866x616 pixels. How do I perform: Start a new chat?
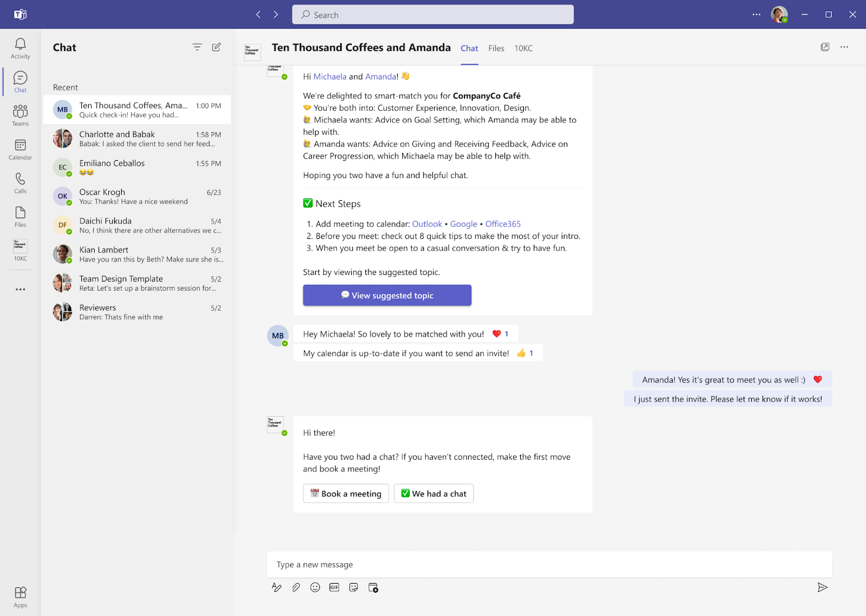[216, 47]
